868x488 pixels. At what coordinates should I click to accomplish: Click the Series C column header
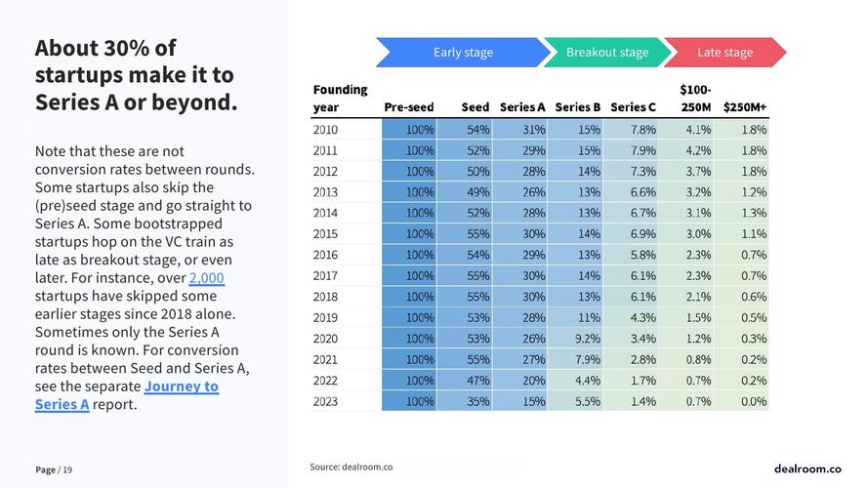click(633, 107)
